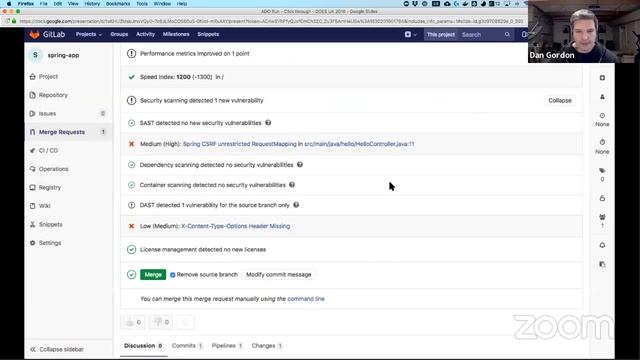Click help icon beside Dependency scanning
This screenshot has width=640, height=360.
click(300, 164)
